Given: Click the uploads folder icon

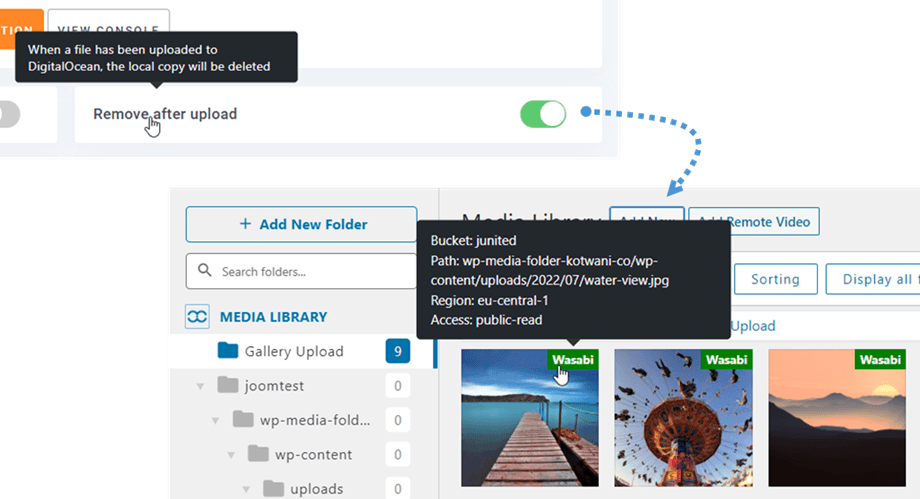Looking at the screenshot, I should point(274,488).
